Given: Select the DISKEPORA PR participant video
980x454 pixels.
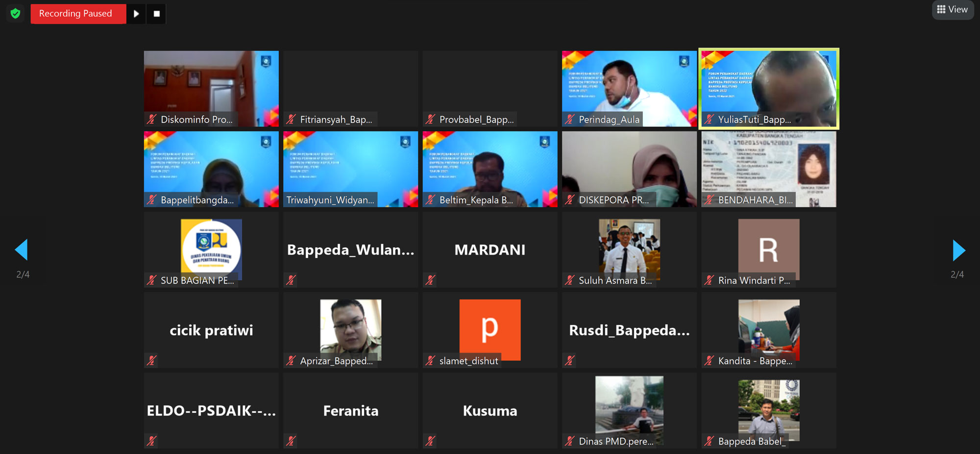Looking at the screenshot, I should 629,169.
